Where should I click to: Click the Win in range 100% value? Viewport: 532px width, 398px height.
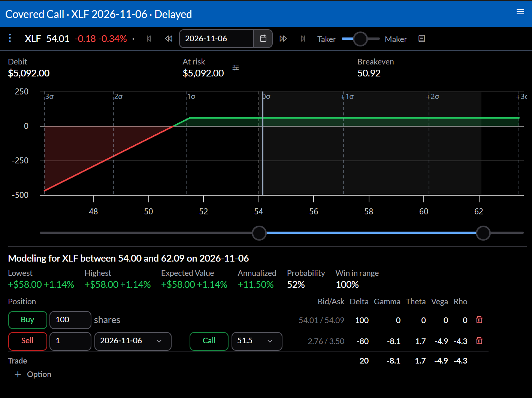pos(347,284)
